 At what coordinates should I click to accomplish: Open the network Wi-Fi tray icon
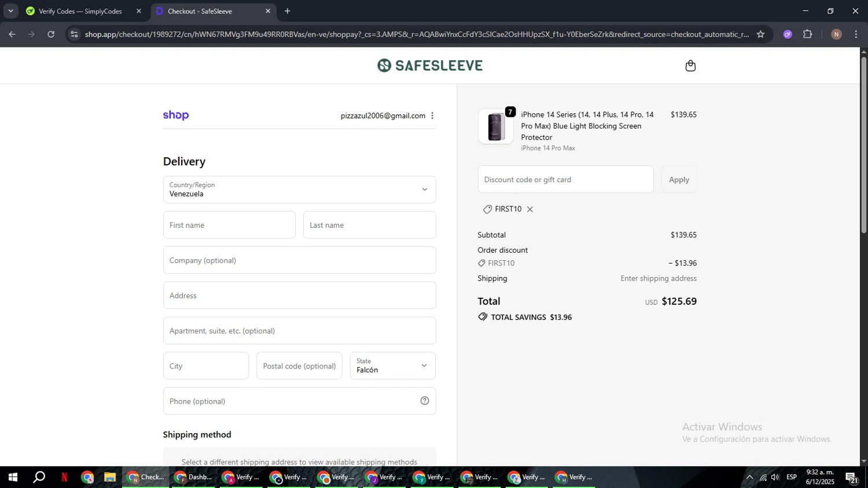click(x=763, y=478)
